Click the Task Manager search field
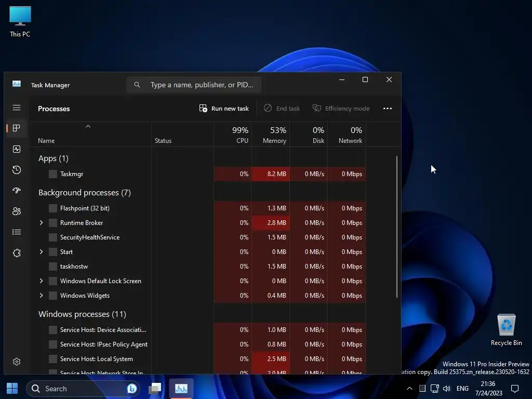This screenshot has height=399, width=532. [x=194, y=85]
